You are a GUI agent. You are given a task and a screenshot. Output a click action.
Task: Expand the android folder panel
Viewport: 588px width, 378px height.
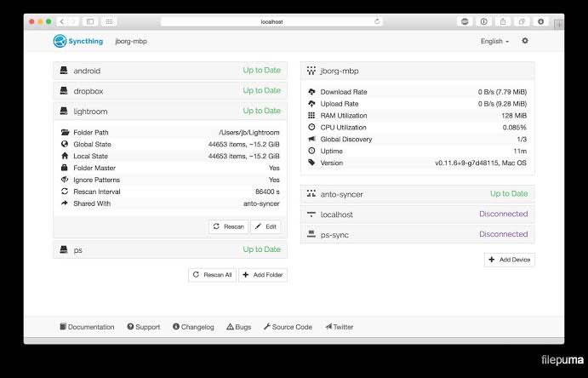click(x=170, y=71)
